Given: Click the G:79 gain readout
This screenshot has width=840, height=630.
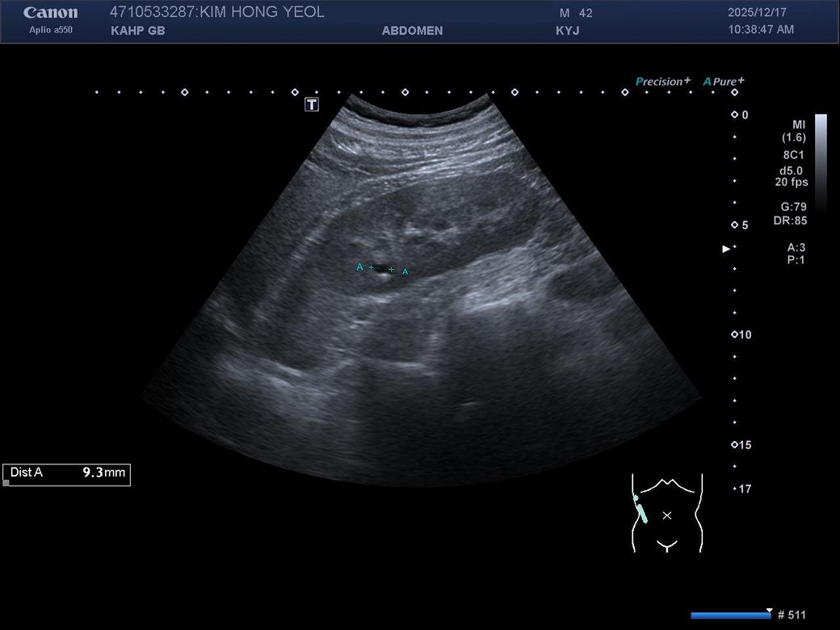Looking at the screenshot, I should tap(793, 207).
